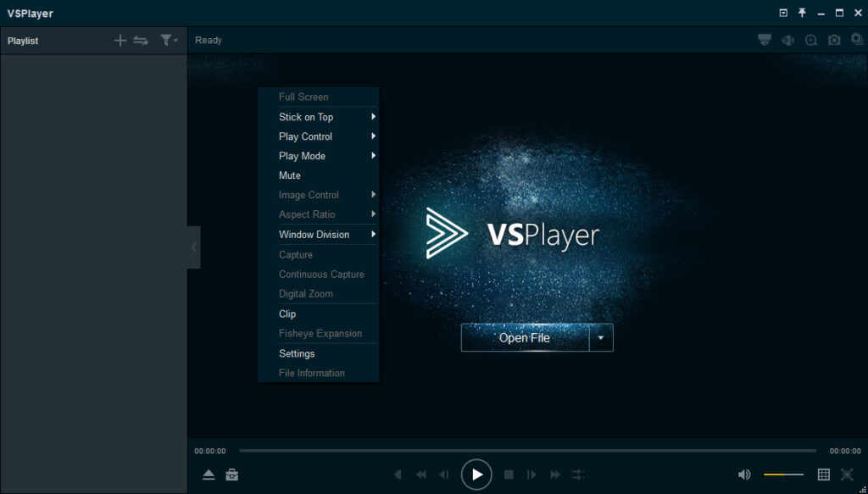Click the eject open-file icon at bottom left

point(209,475)
